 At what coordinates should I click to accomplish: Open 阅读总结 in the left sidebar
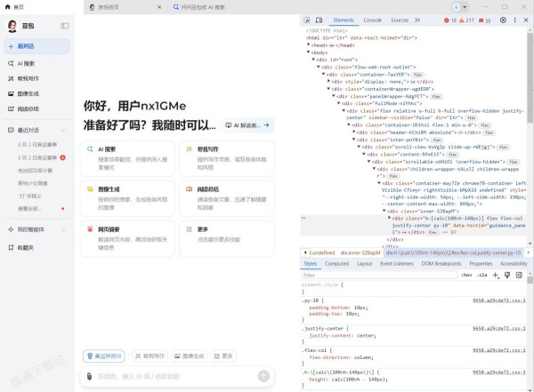click(x=36, y=108)
